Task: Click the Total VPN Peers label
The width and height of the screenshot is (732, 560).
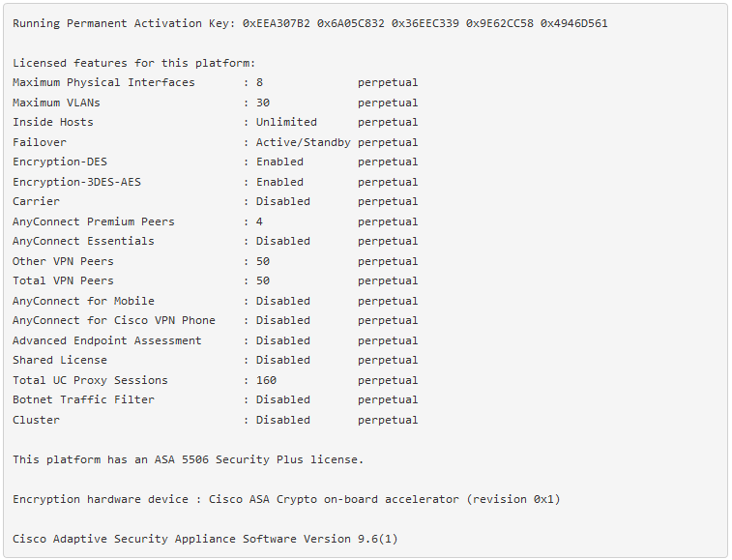Action: 63,281
